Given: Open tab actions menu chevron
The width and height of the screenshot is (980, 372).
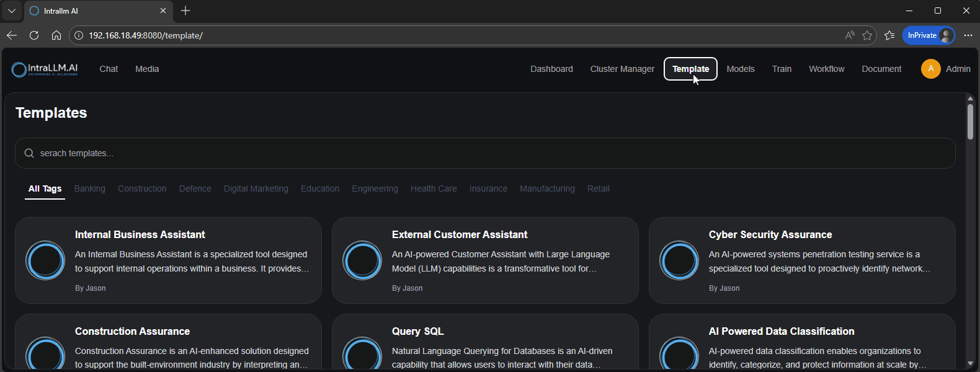Looking at the screenshot, I should [12, 11].
